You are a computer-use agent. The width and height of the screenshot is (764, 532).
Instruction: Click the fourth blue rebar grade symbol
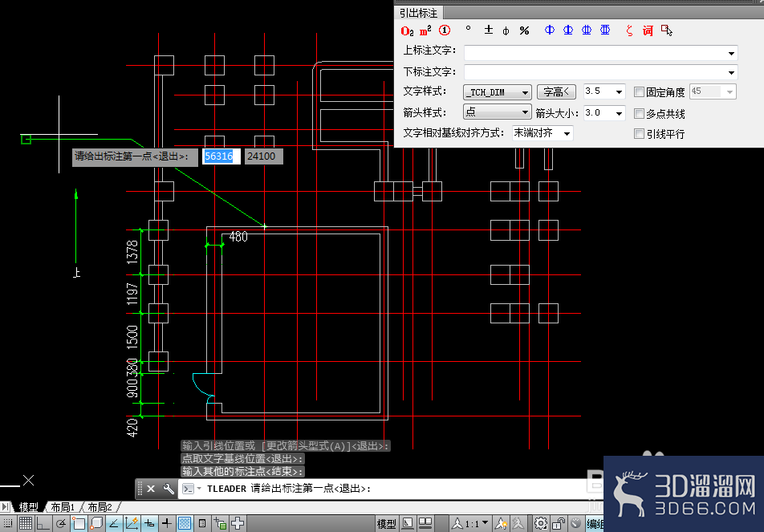[x=605, y=30]
